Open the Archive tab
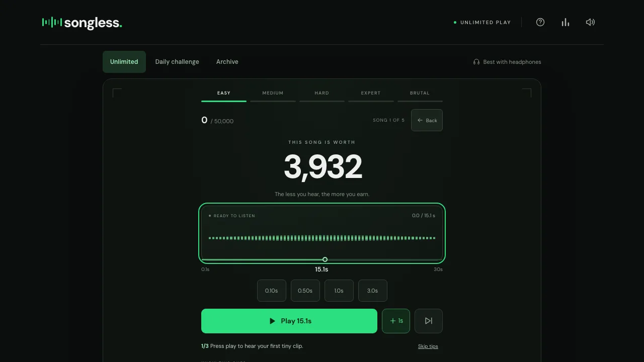This screenshot has height=362, width=644. (x=227, y=62)
